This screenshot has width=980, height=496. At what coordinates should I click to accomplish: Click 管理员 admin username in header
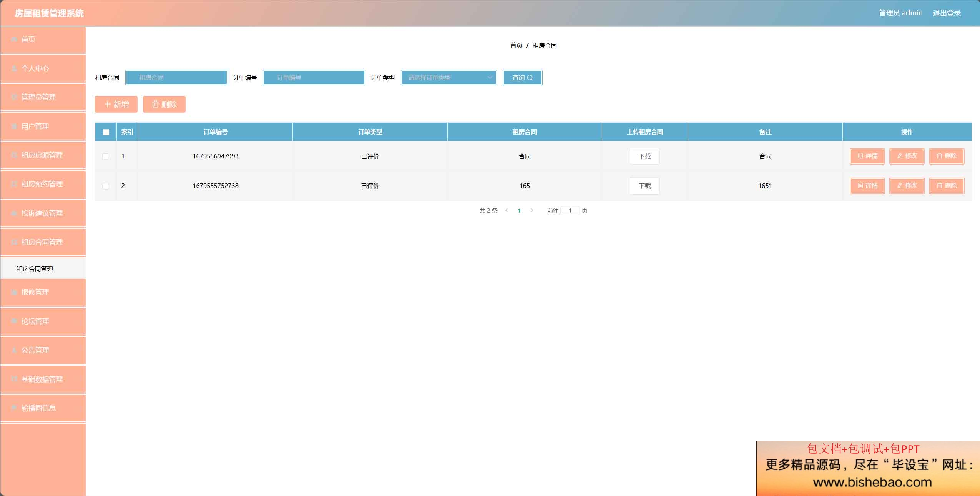(x=901, y=13)
